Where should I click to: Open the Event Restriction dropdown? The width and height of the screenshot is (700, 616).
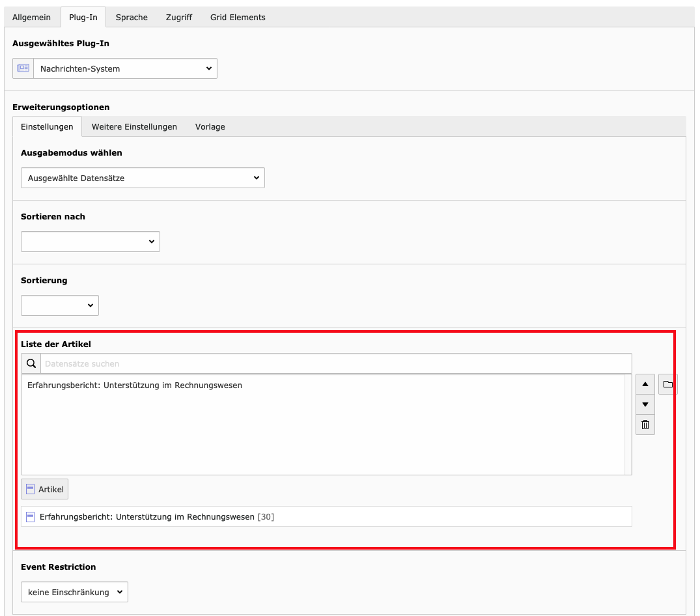click(x=74, y=592)
